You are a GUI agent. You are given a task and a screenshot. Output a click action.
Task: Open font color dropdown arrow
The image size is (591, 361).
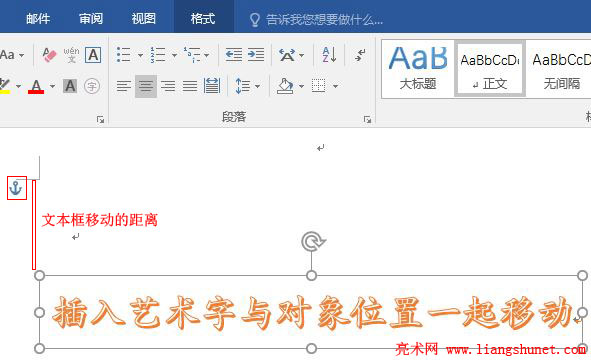[x=52, y=86]
